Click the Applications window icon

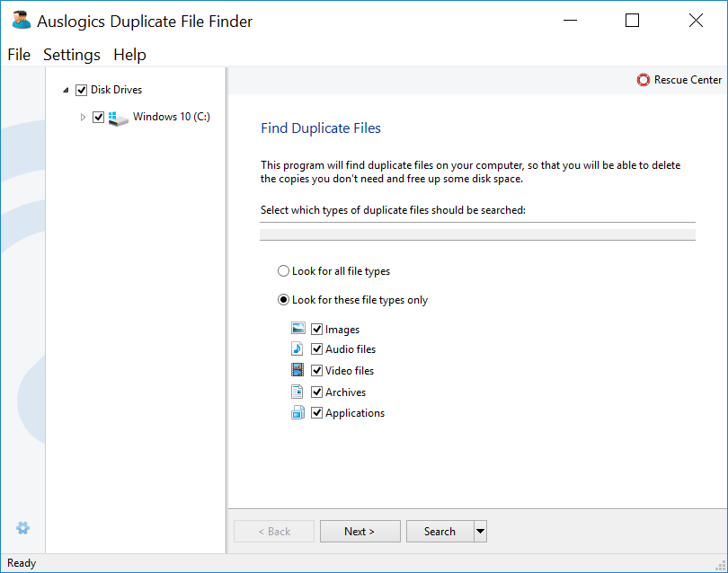click(x=298, y=412)
